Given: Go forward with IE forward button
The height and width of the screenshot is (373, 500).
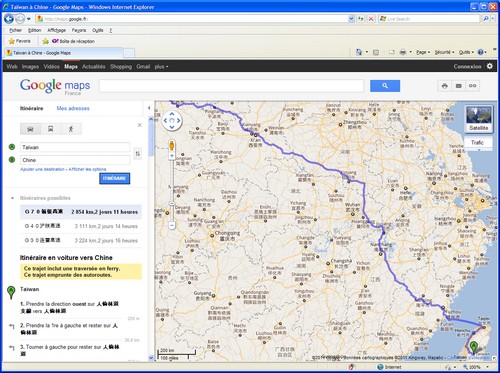Looking at the screenshot, I should pos(20,19).
